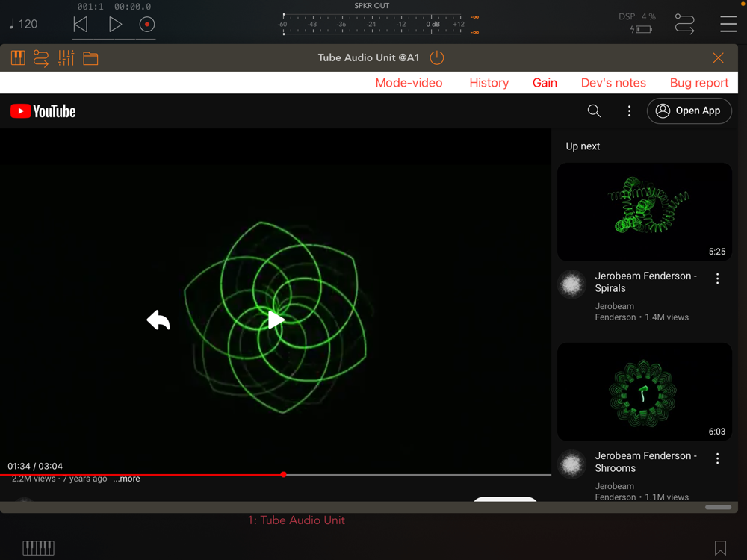Select the '1: Tube Audio Unit' label
The height and width of the screenshot is (560, 747).
point(297,520)
